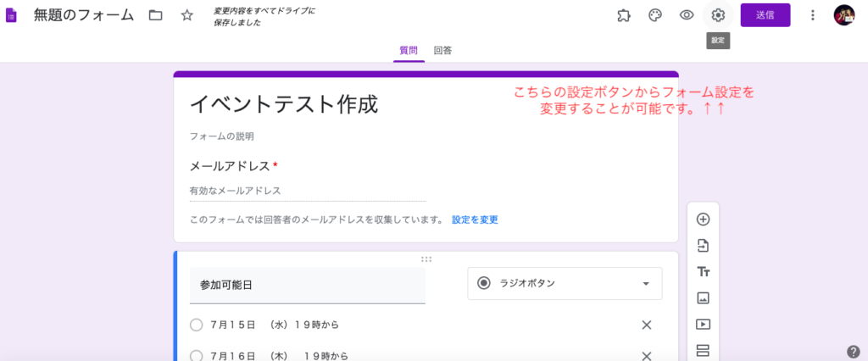This screenshot has height=361, width=868.
Task: Select the 7月16日 radio button
Action: pyautogui.click(x=196, y=356)
